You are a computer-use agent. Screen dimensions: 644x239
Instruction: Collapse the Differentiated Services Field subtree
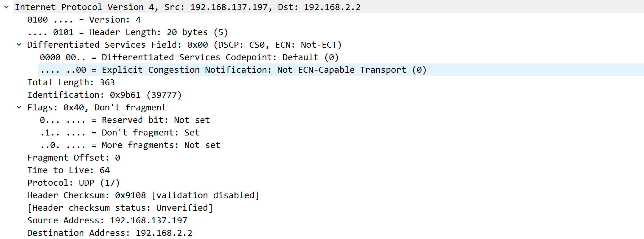tap(19, 45)
